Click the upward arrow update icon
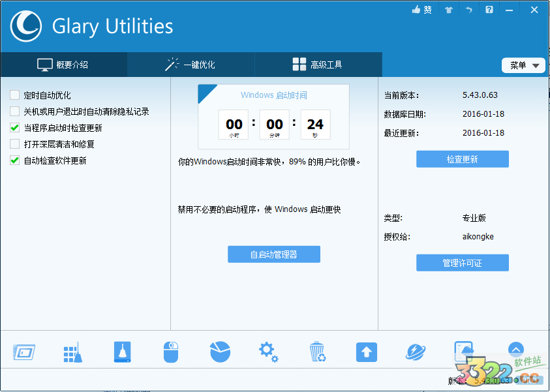This screenshot has width=550, height=392. [367, 352]
